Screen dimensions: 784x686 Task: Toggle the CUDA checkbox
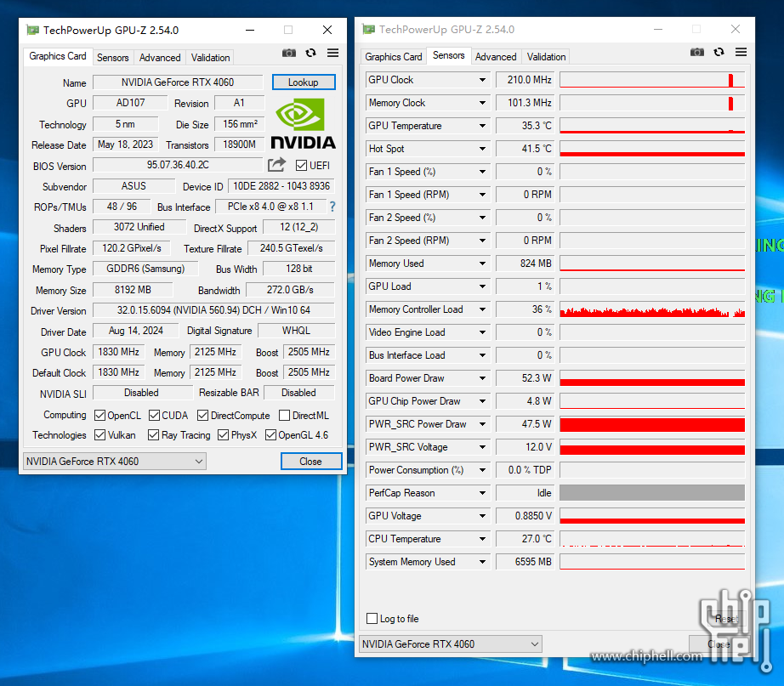pyautogui.click(x=155, y=416)
